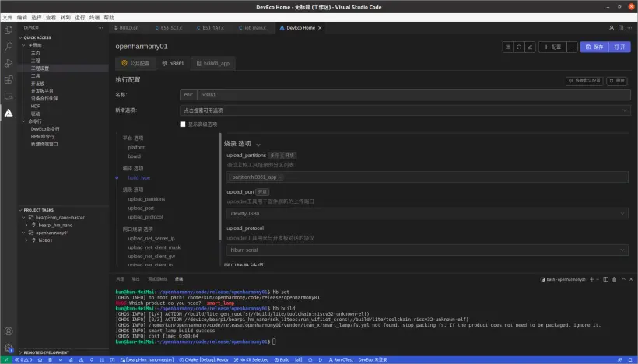Open the editor more-actions ellipsis at top right
Image resolution: width=638 pixels, height=364 pixels.
630,28
